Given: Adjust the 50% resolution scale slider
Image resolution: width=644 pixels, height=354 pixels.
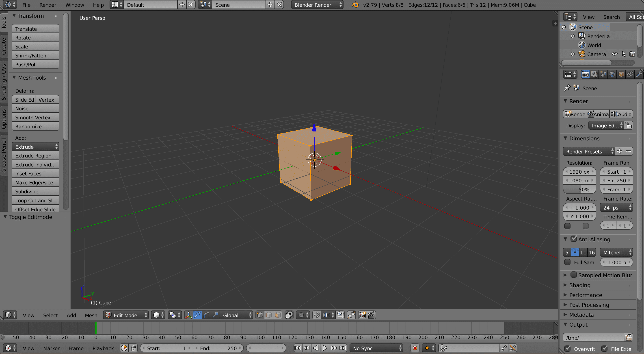Looking at the screenshot, I should (x=579, y=190).
